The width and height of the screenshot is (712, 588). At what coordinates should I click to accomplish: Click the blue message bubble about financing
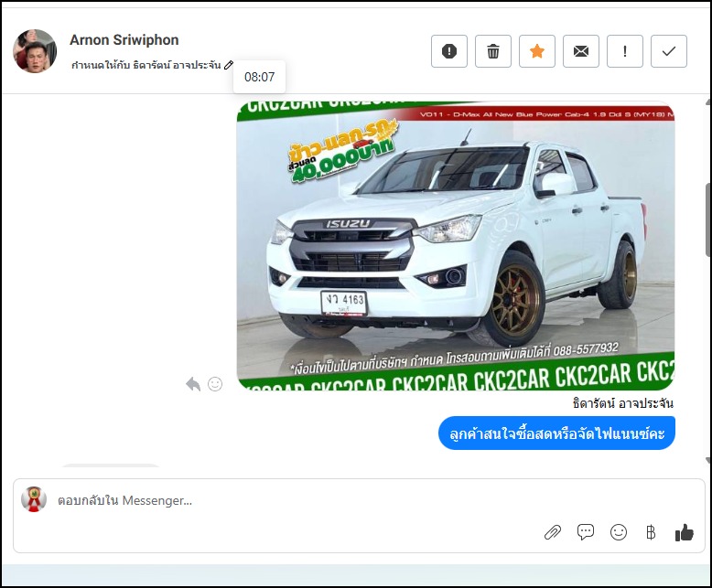coord(556,433)
